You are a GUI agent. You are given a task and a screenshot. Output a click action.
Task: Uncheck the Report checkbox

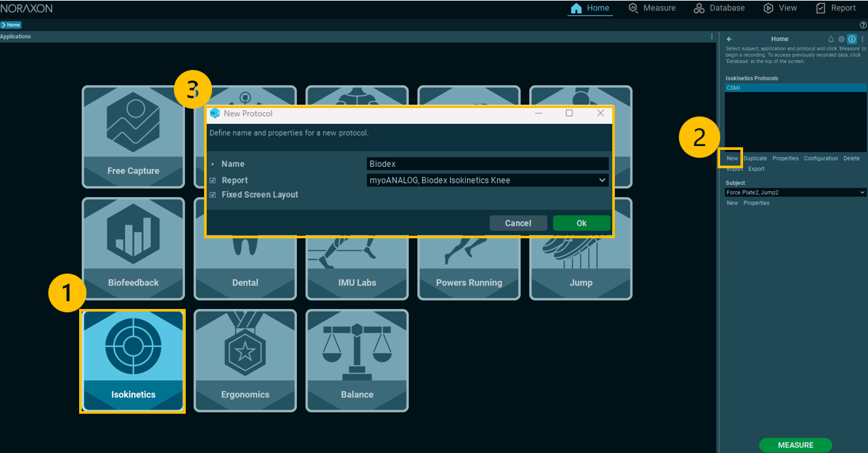pyautogui.click(x=213, y=181)
